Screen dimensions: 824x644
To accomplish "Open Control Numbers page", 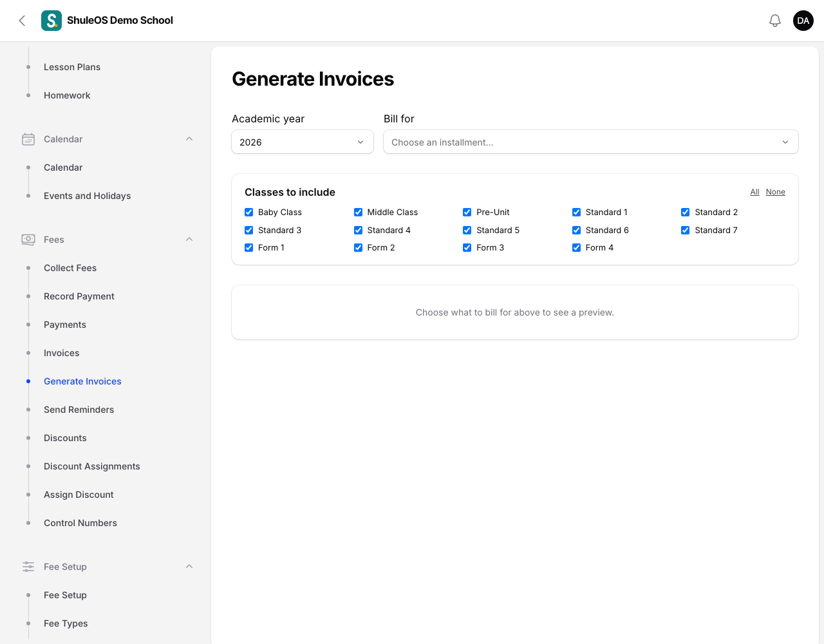I will (x=80, y=523).
